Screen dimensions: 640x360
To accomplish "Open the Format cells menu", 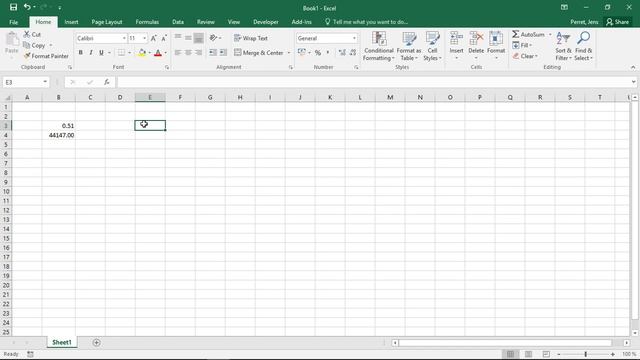I will 496,46.
